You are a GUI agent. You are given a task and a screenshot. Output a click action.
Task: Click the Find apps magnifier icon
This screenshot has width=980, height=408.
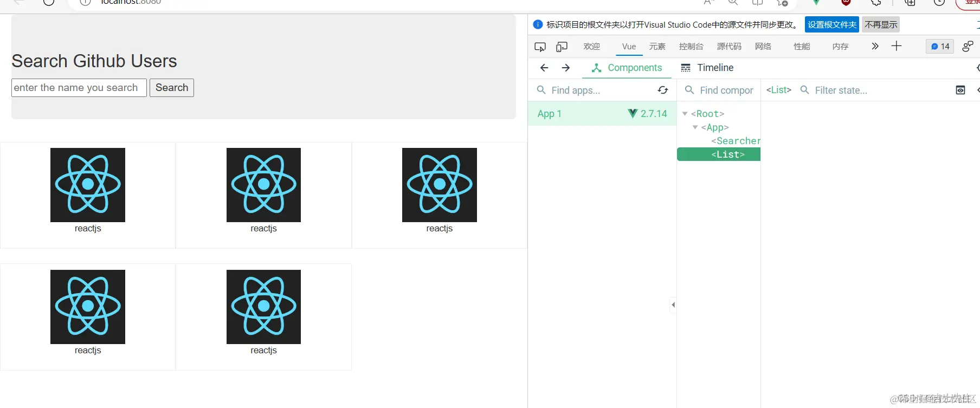[541, 90]
